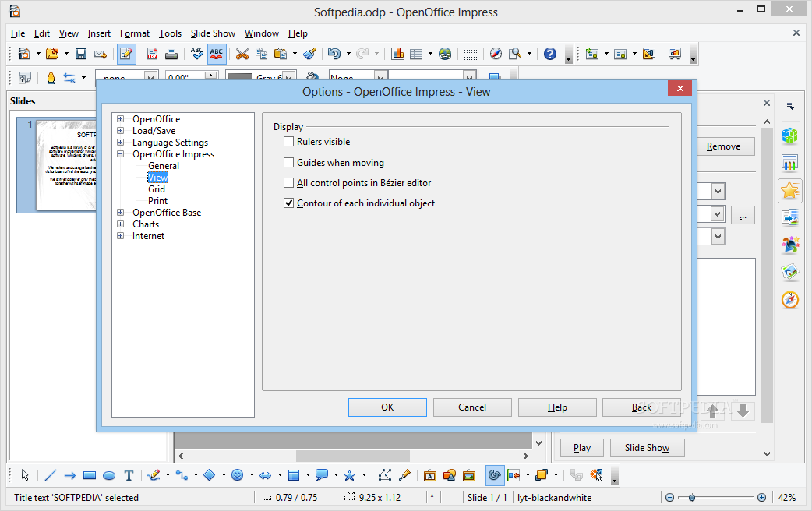Click the Save document toolbar icon
This screenshot has height=511, width=812.
tap(81, 54)
